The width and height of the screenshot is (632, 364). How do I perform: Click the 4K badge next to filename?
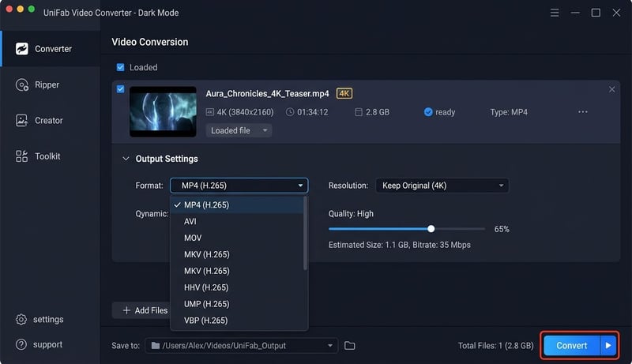coord(344,93)
